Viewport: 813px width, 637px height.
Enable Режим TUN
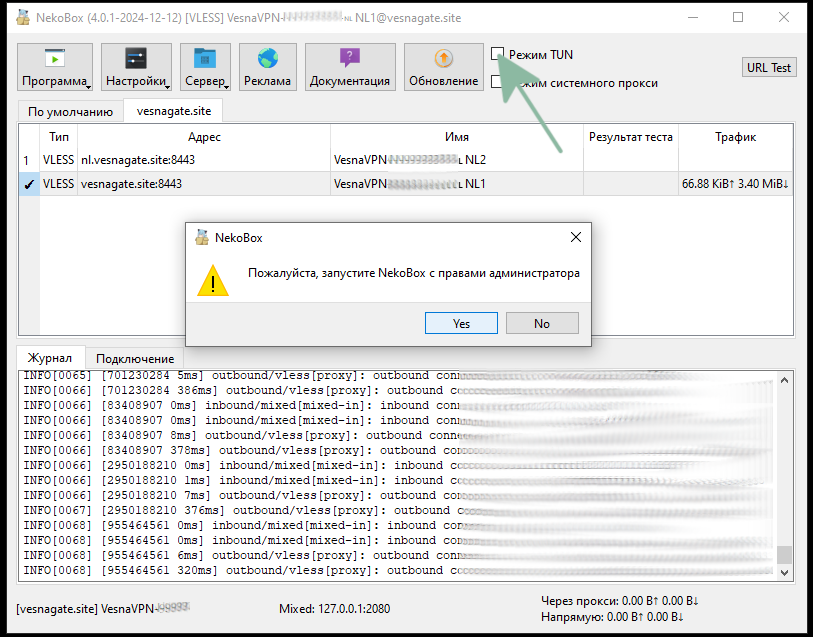tap(497, 53)
